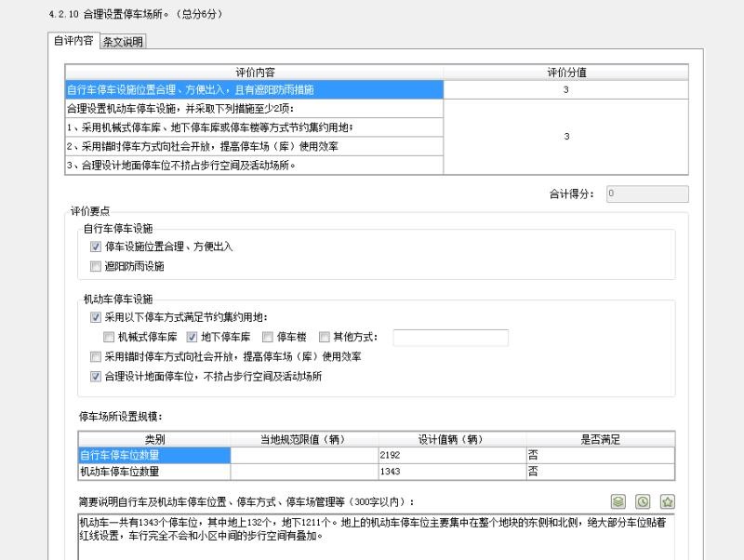Toggle 采用以下停车方式满足节约集约用地 checkbox
This screenshot has width=744, height=560.
coord(96,317)
